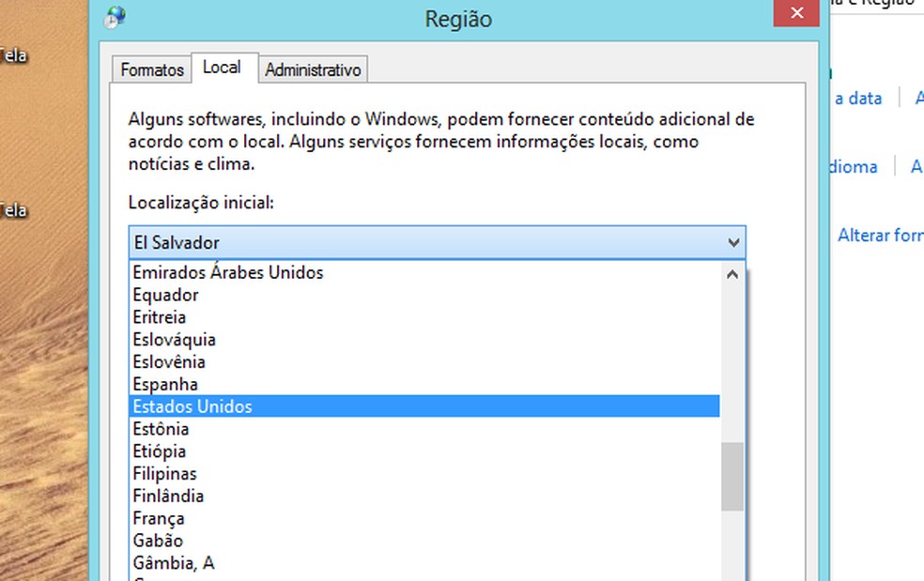924x581 pixels.
Task: Open the Localização inicial combo box
Action: click(x=438, y=242)
